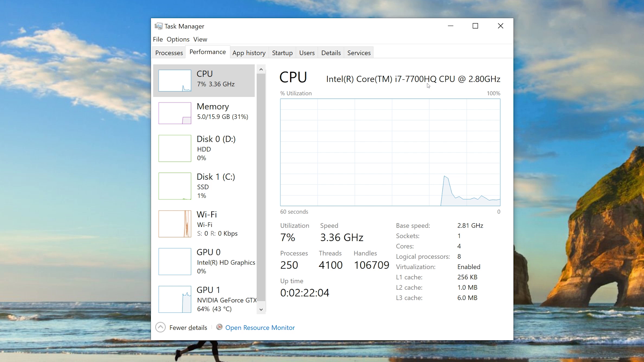Click the Memory 5.0/15.9 GB label
Image resolution: width=644 pixels, height=362 pixels.
[222, 117]
